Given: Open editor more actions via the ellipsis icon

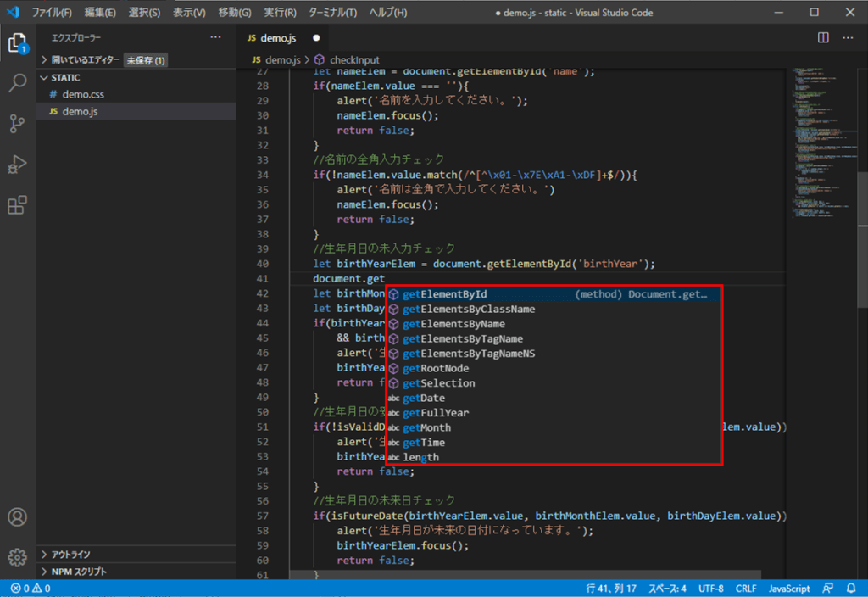Looking at the screenshot, I should tap(847, 37).
